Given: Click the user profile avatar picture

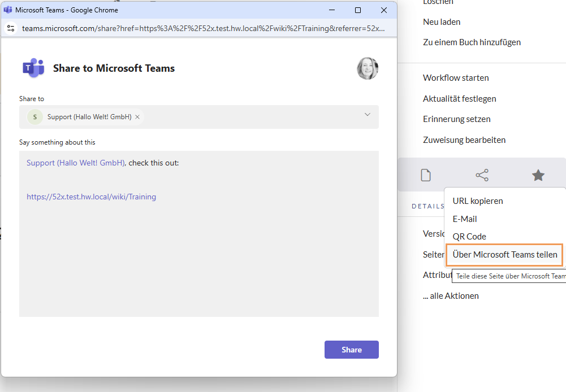Looking at the screenshot, I should tap(367, 68).
